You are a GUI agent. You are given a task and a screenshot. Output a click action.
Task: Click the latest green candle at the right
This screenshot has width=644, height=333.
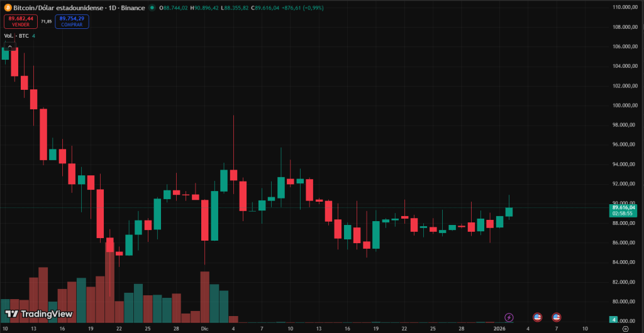[x=509, y=212]
